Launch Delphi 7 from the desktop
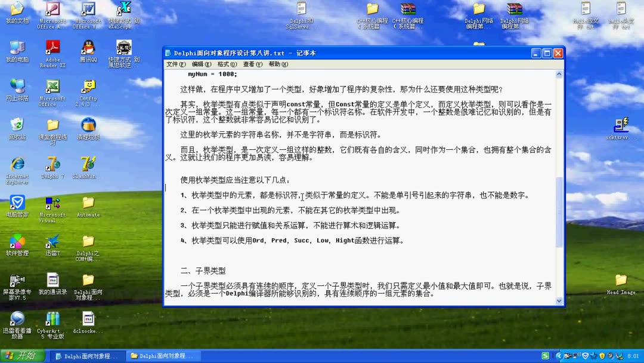 [x=52, y=164]
